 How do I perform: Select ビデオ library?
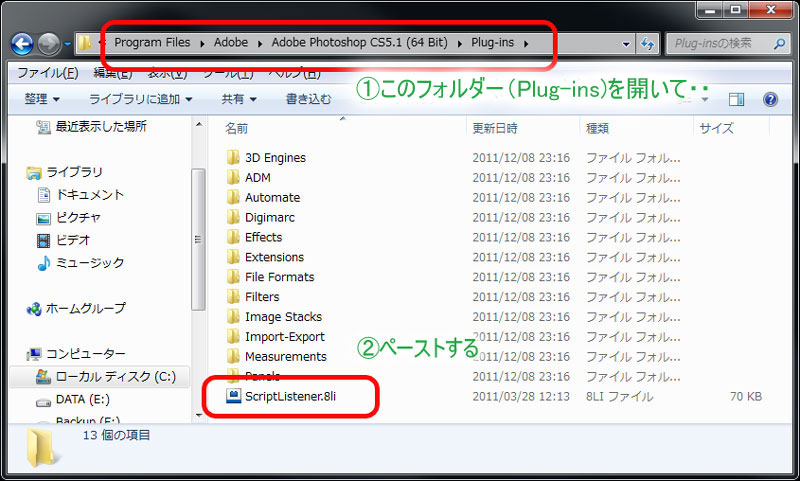pos(73,240)
